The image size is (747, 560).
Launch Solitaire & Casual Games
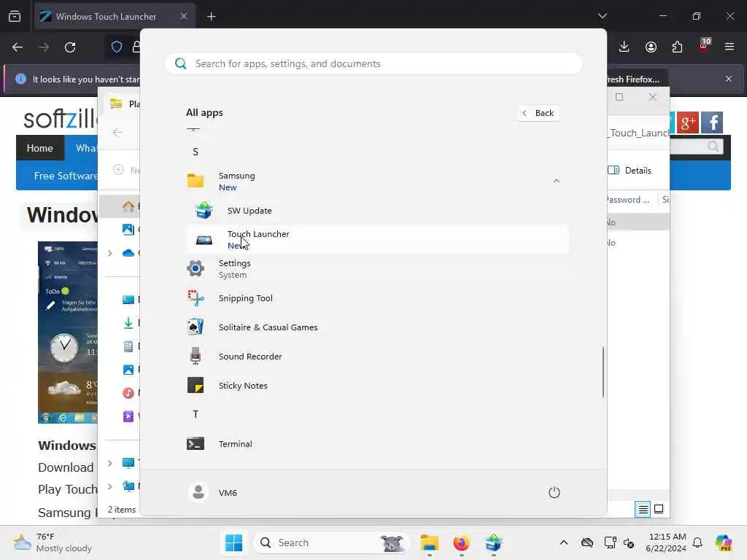pos(378,327)
